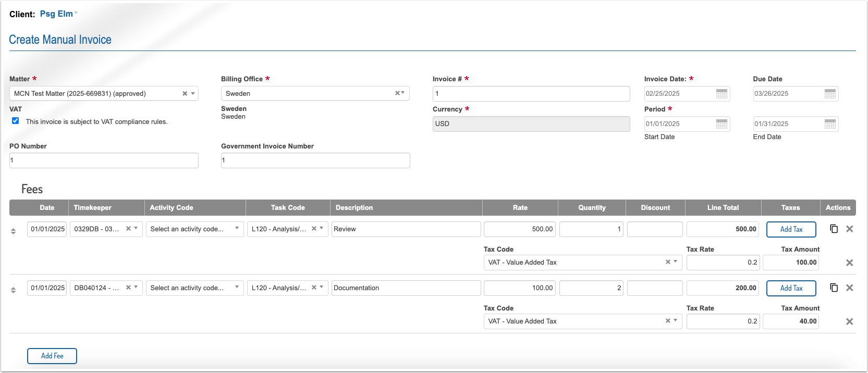This screenshot has height=373, width=868.
Task: Duplicate the Documentation fee line
Action: (x=834, y=288)
